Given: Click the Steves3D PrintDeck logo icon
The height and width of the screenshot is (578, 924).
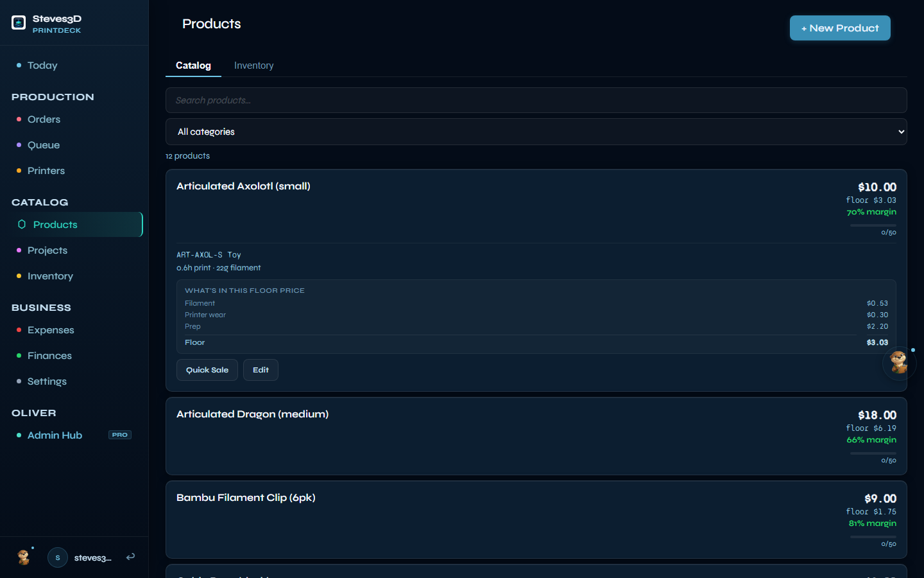Looking at the screenshot, I should coord(19,23).
